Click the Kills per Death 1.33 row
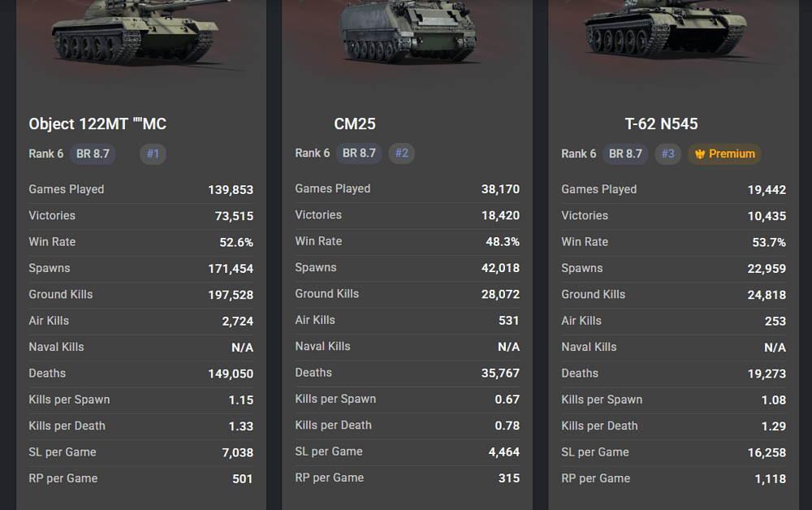 point(140,426)
